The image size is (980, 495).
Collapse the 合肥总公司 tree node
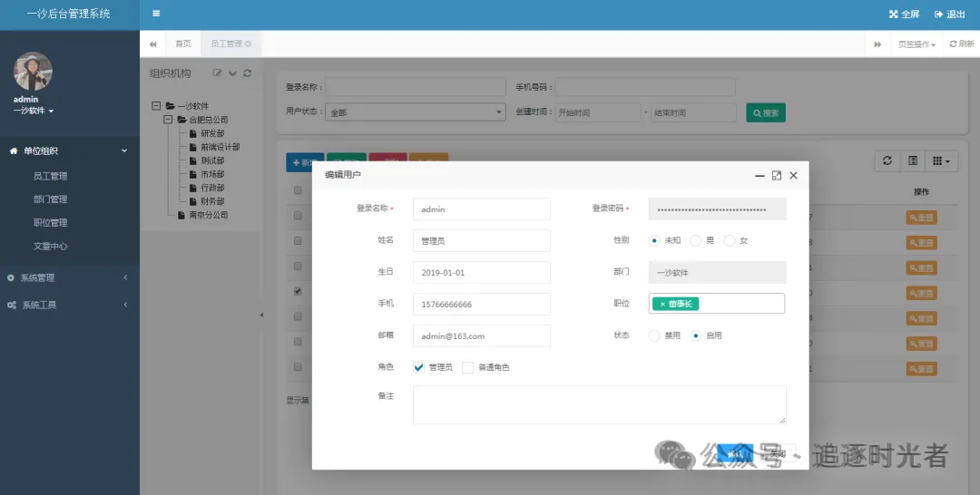tap(168, 120)
